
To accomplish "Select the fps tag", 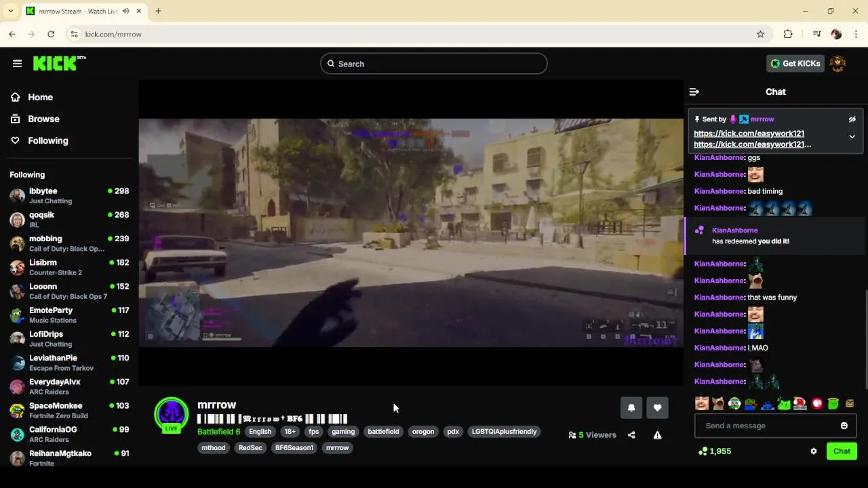I will coord(313,432).
